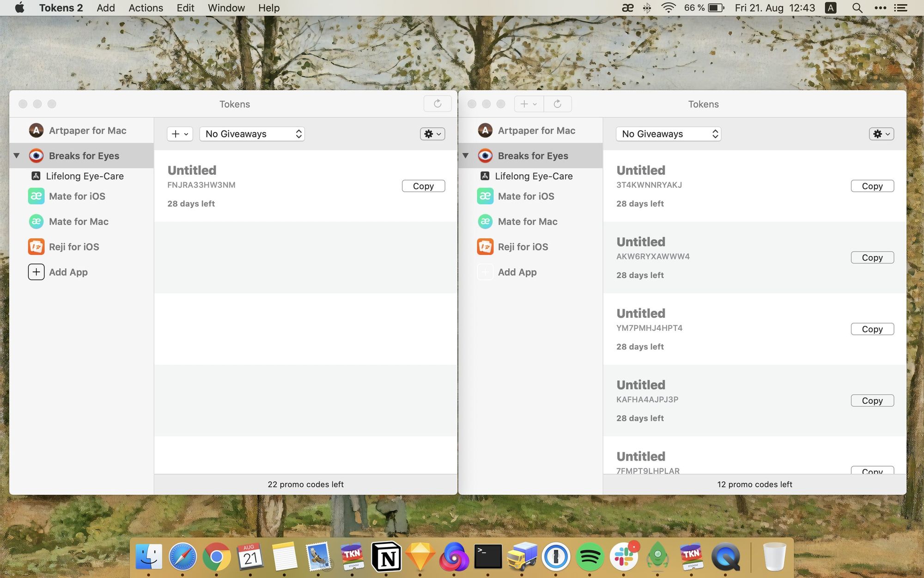
Task: Copy promo code 3T4KWNNRYAKJ
Action: (x=872, y=186)
